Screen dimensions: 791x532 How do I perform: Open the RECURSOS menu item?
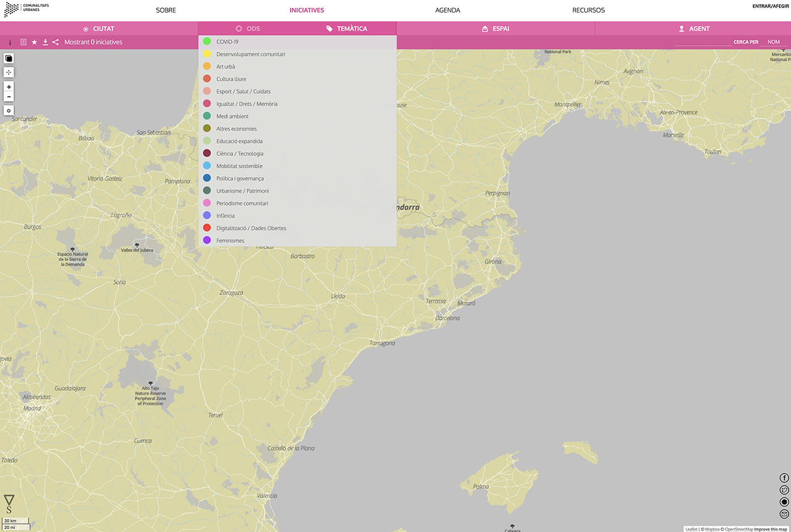[588, 11]
